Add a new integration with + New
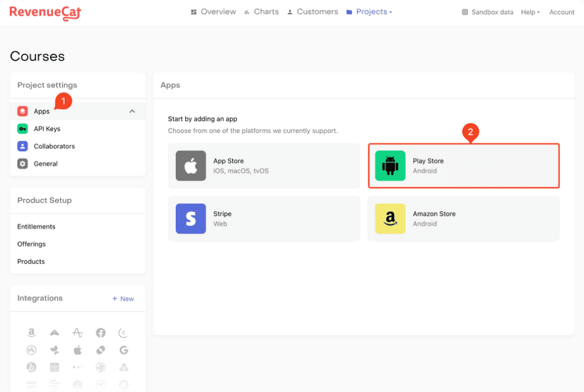584x392 pixels. (x=123, y=299)
